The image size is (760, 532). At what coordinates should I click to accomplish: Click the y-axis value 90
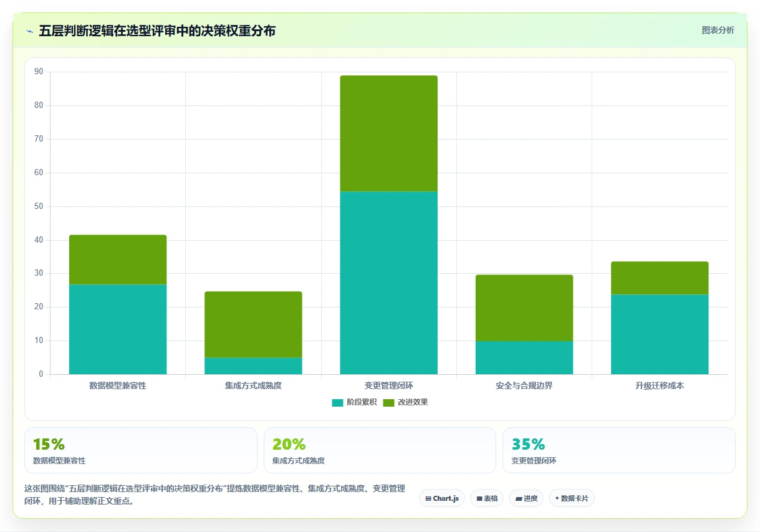pos(39,72)
